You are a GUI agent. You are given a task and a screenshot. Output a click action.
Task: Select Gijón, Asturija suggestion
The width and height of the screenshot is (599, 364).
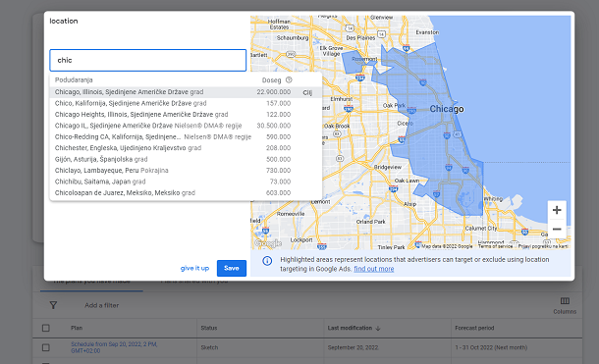186,159
